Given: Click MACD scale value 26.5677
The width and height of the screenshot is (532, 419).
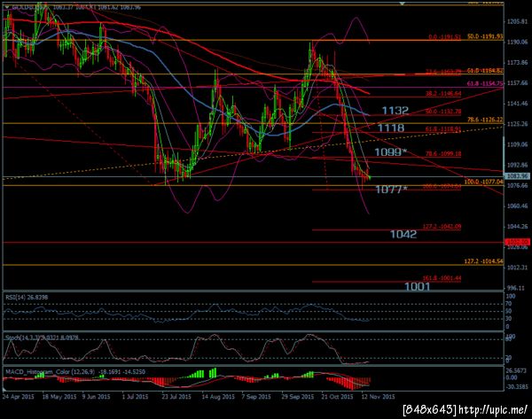Looking at the screenshot, I should [x=516, y=371].
